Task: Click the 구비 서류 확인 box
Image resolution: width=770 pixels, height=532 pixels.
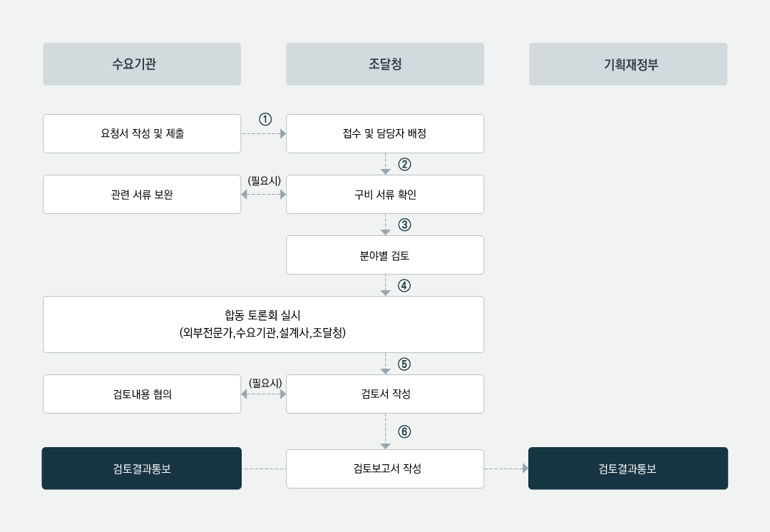Action: (x=385, y=195)
